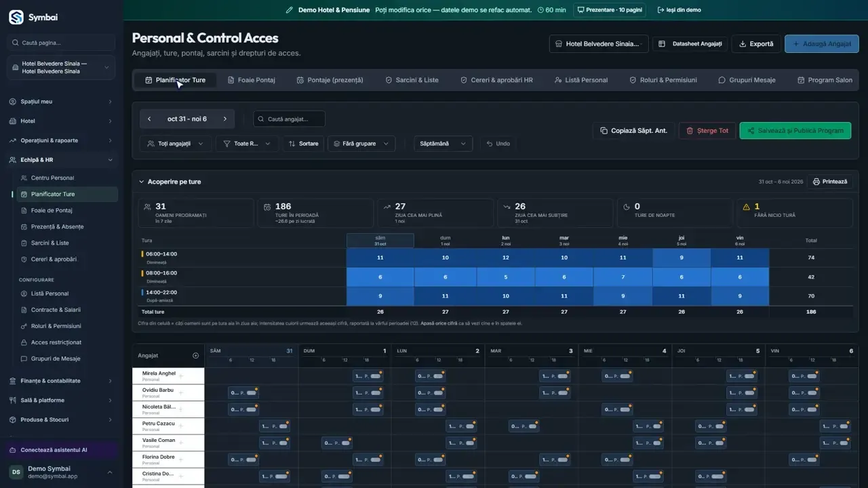Switch to Pontaje (prezență) tab

pos(330,80)
